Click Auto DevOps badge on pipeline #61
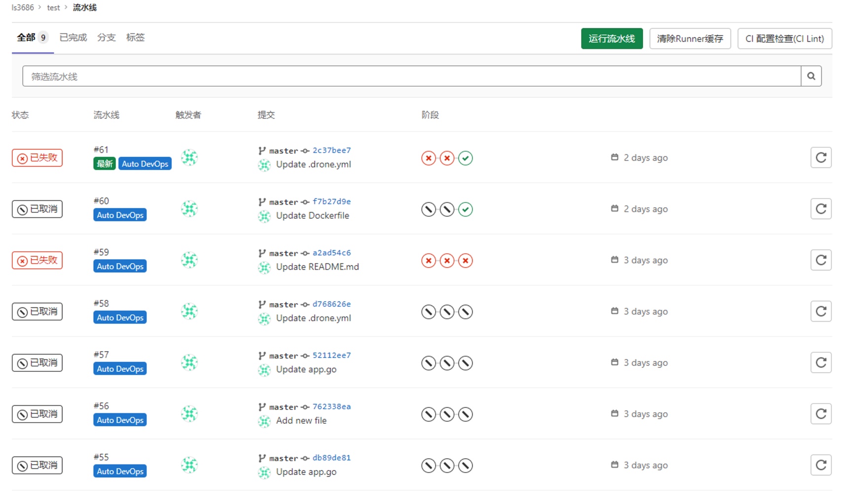The height and width of the screenshot is (494, 868). pyautogui.click(x=145, y=164)
